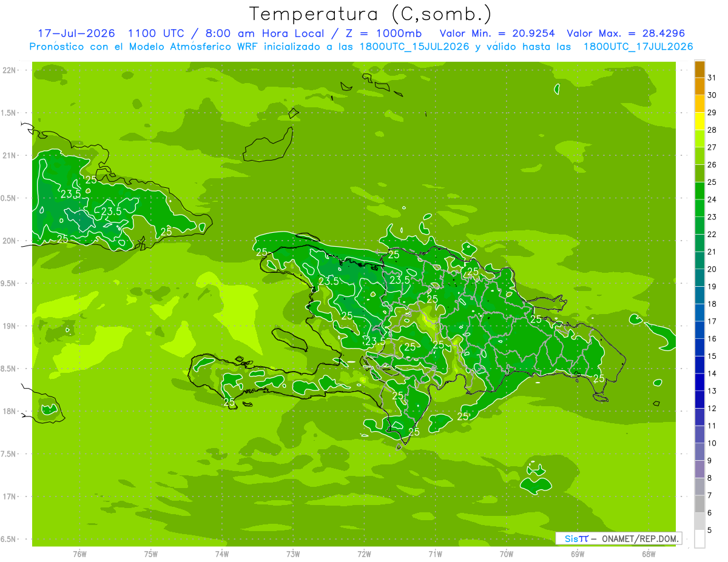This screenshot has width=728, height=562.
Task: Click the 20N latitude axis label
Action: pyautogui.click(x=8, y=241)
